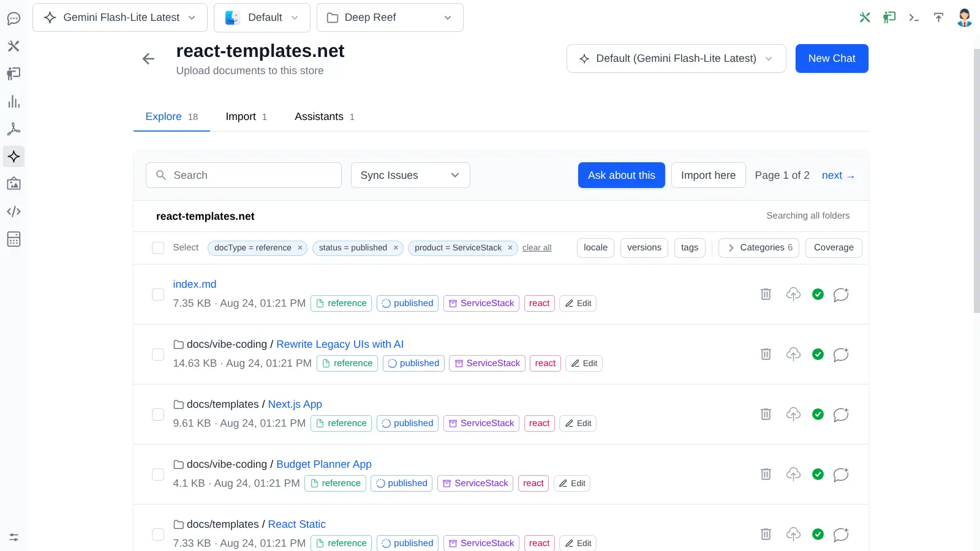The width and height of the screenshot is (980, 551).
Task: Delete Rewrite Legacy UIs with AI document
Action: click(766, 354)
